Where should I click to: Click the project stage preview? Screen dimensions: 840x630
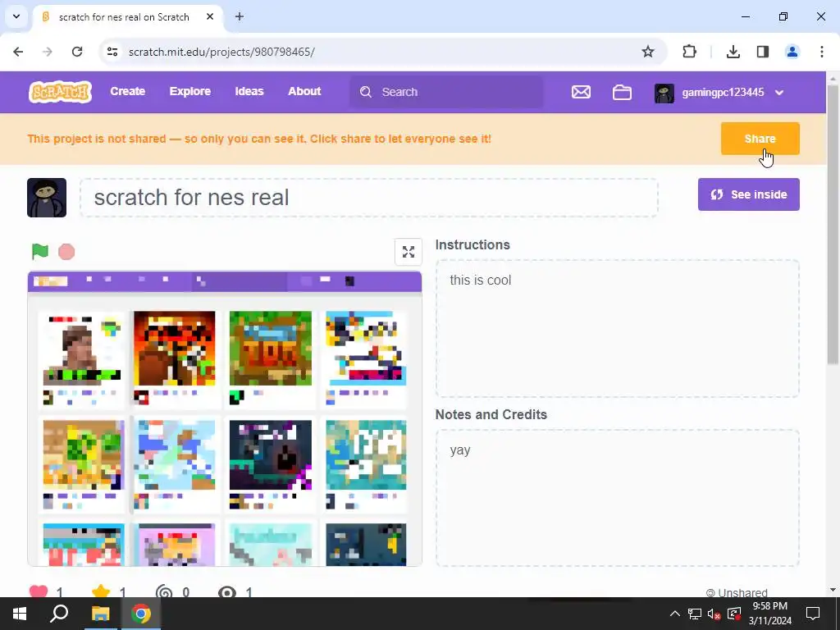pos(225,418)
